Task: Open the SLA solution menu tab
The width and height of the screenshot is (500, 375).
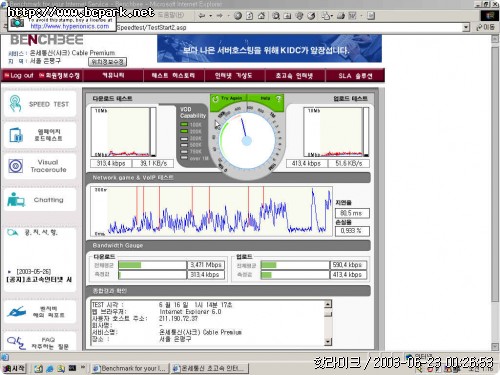Action: click(355, 76)
